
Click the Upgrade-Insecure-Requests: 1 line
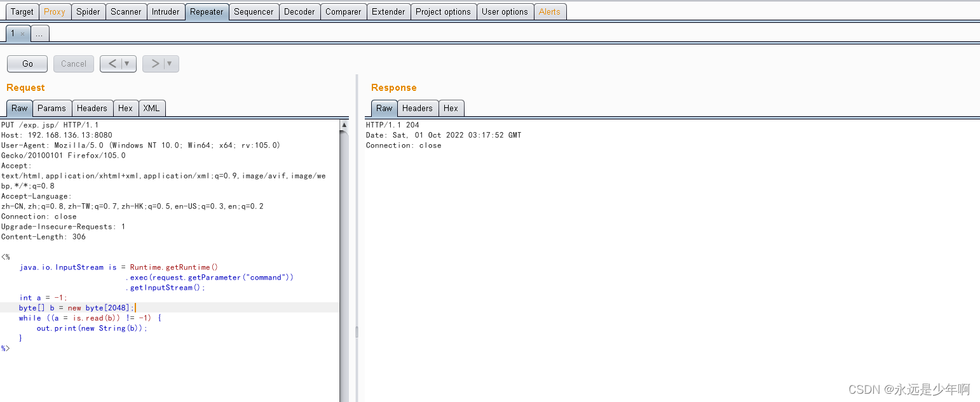(x=63, y=227)
